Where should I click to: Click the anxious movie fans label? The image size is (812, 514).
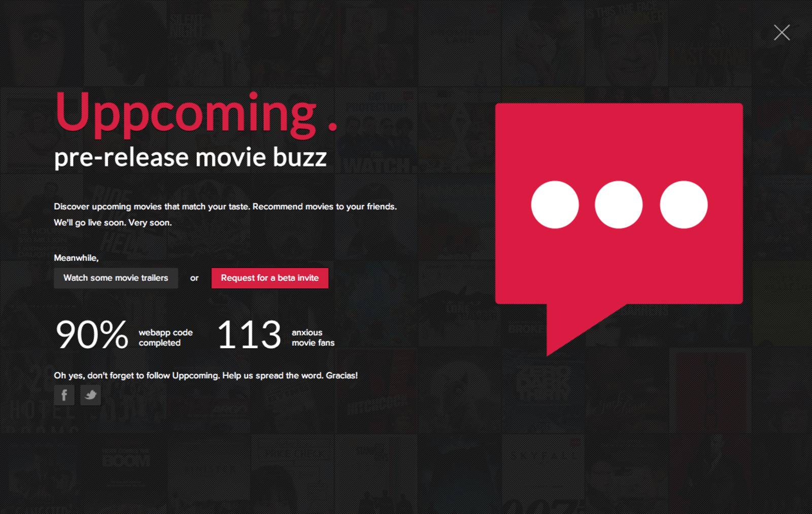(313, 337)
